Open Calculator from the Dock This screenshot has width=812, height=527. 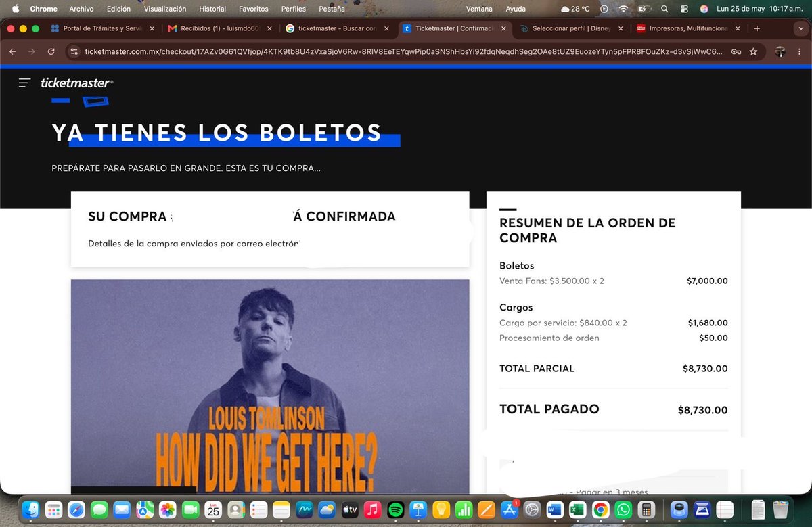646,509
